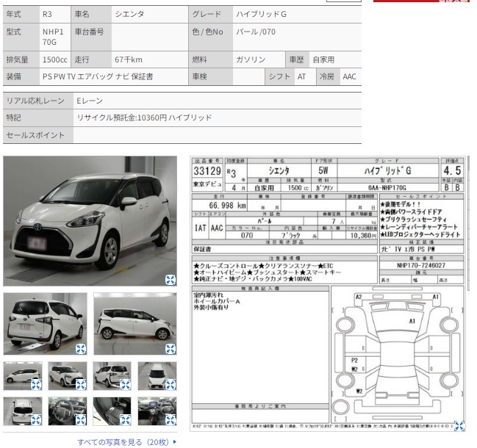
Task: Click expand icon on dashboard thumbnail
Action: [171, 420]
